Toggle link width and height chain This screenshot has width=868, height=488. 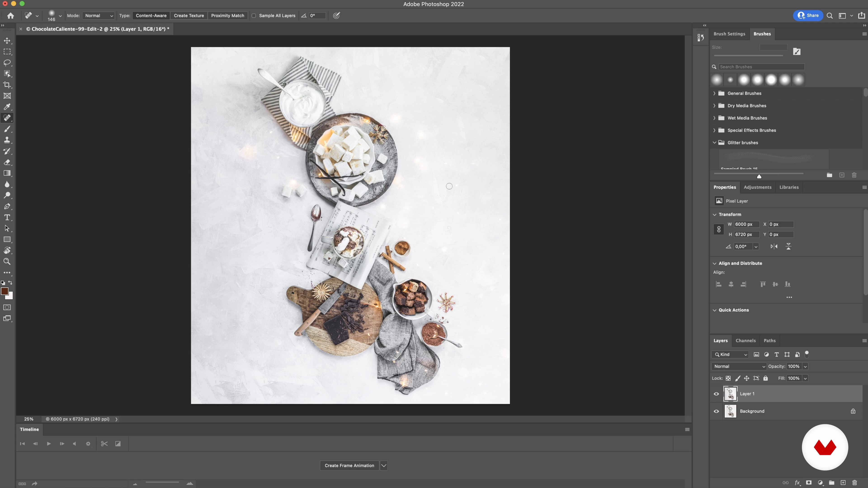coord(719,229)
